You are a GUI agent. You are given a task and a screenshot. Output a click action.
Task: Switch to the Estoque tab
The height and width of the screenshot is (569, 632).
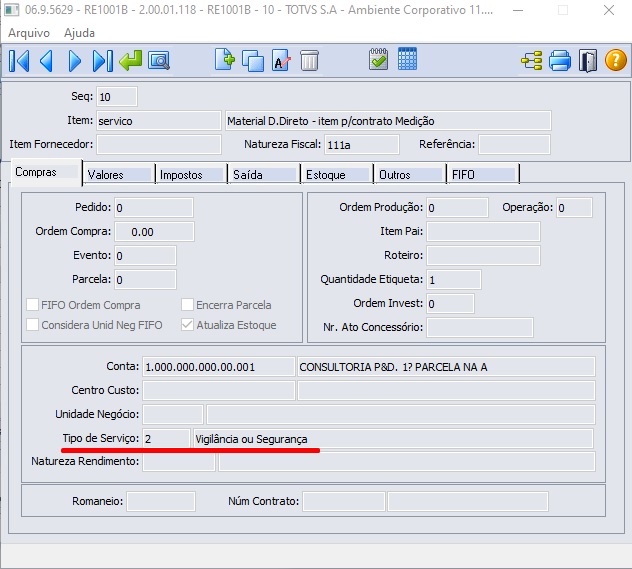click(x=337, y=174)
